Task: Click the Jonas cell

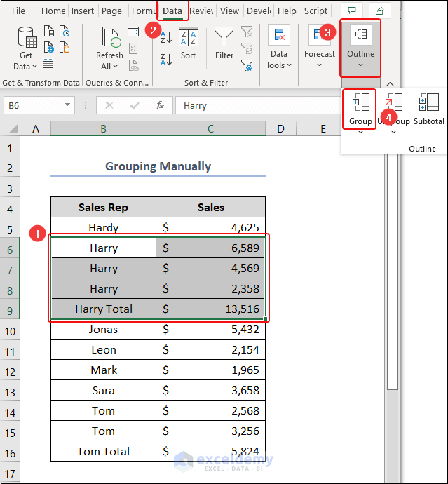Action: pos(103,330)
